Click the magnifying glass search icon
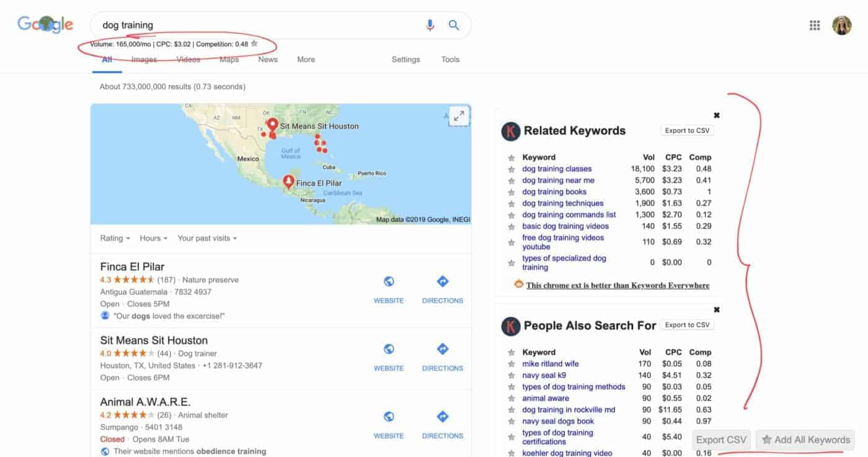868x457 pixels. [453, 25]
